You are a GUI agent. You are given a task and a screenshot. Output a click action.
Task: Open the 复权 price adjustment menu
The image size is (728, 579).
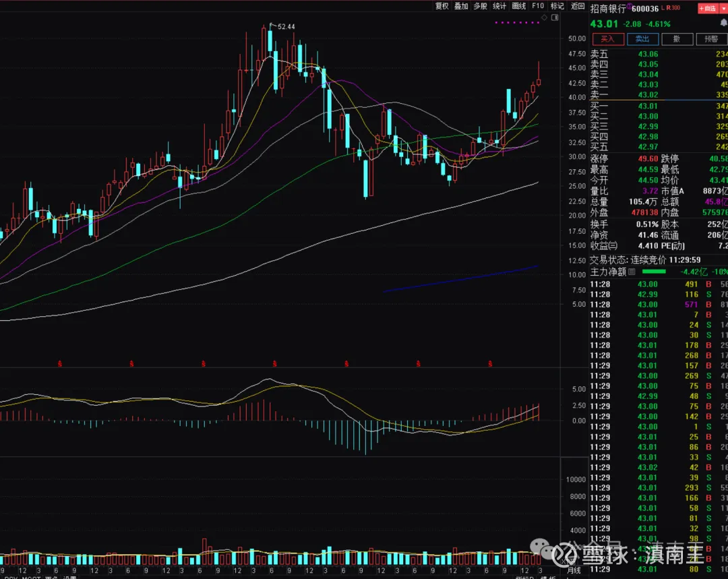(x=442, y=6)
